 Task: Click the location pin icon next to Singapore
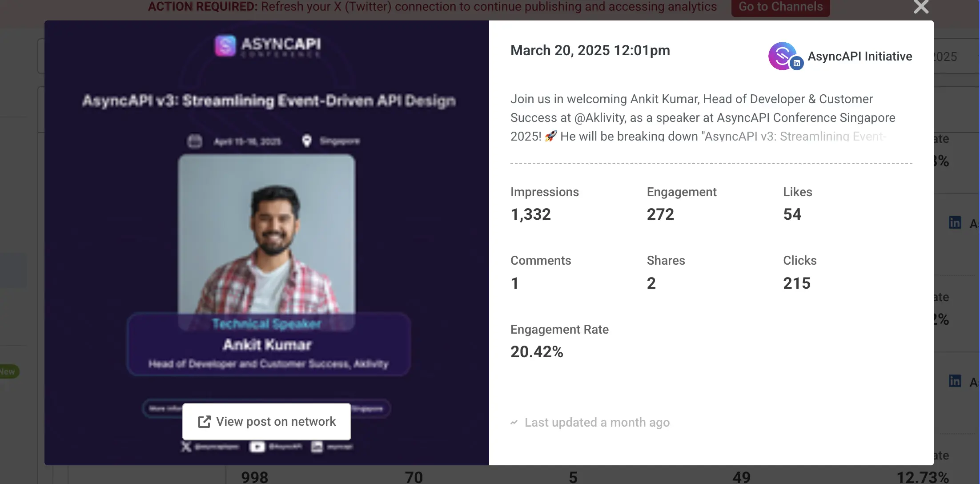[x=306, y=141]
